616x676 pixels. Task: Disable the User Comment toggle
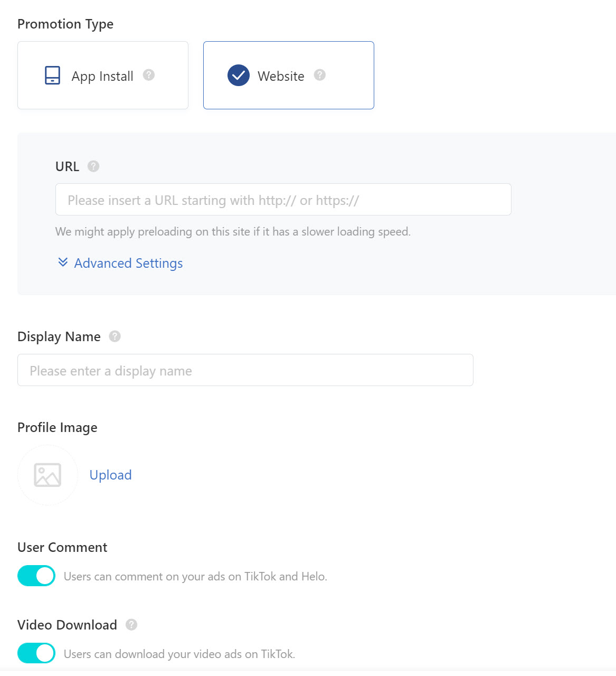pos(36,576)
